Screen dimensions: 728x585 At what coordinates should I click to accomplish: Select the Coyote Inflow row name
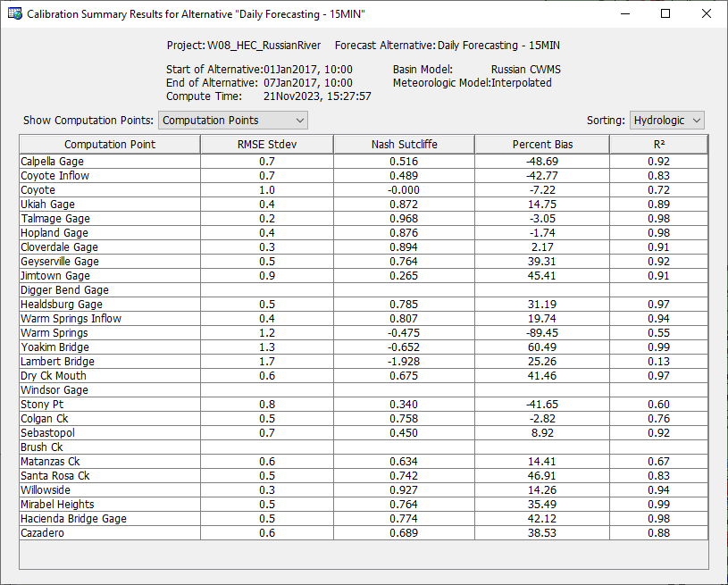(54, 176)
